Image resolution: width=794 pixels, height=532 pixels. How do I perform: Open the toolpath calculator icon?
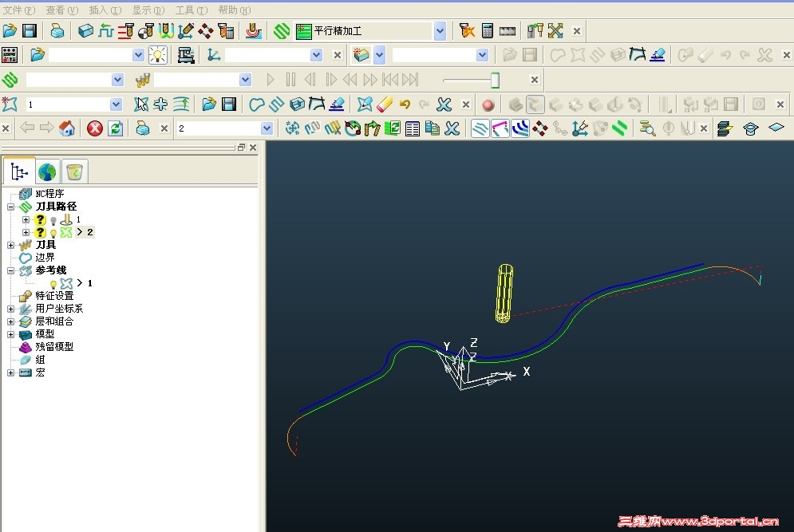point(487,31)
